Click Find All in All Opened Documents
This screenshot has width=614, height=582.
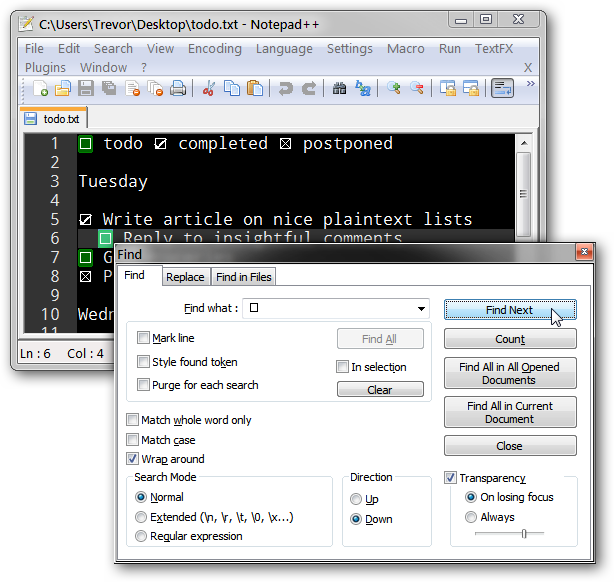tap(510, 373)
